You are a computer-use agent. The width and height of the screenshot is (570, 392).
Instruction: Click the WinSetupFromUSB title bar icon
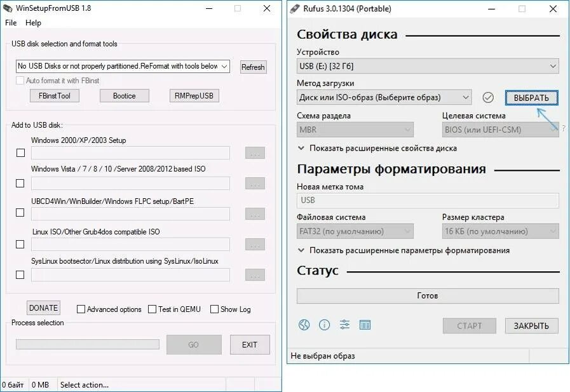[x=8, y=8]
